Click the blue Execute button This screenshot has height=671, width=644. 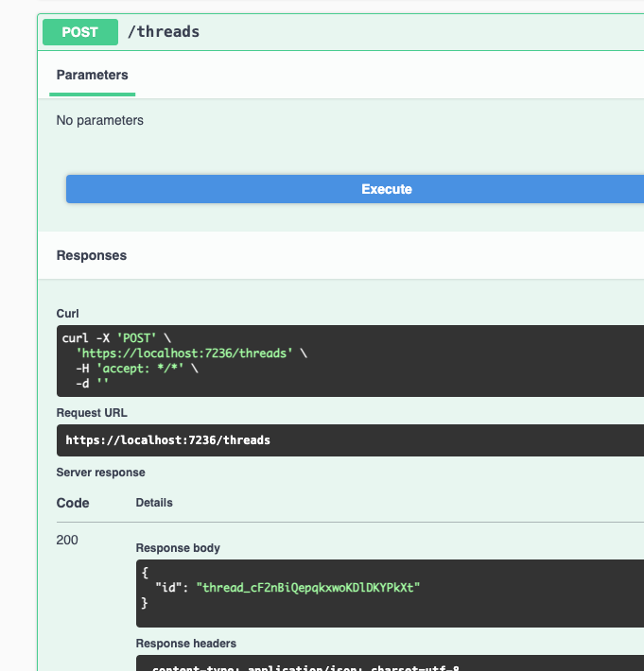point(355,189)
